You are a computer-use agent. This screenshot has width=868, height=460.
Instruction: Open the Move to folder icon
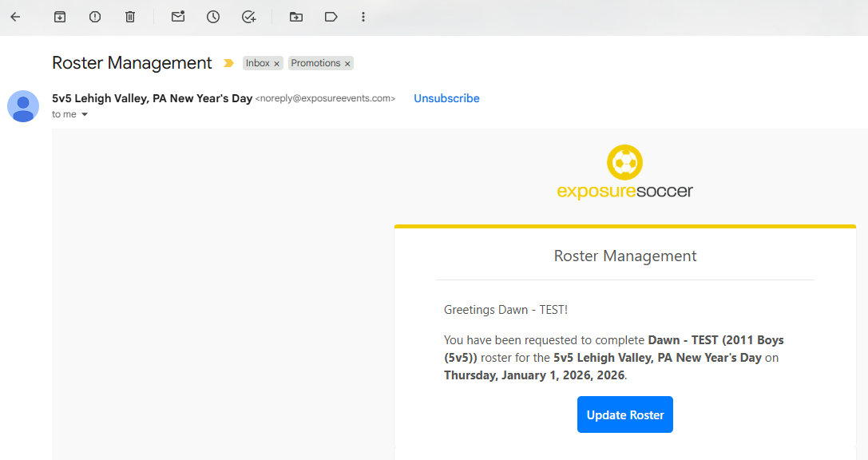point(296,17)
